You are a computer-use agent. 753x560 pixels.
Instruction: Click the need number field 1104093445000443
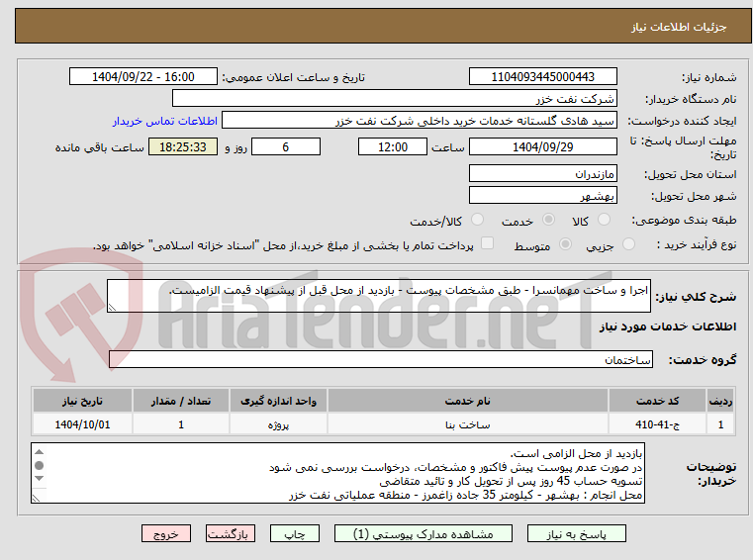click(x=542, y=77)
